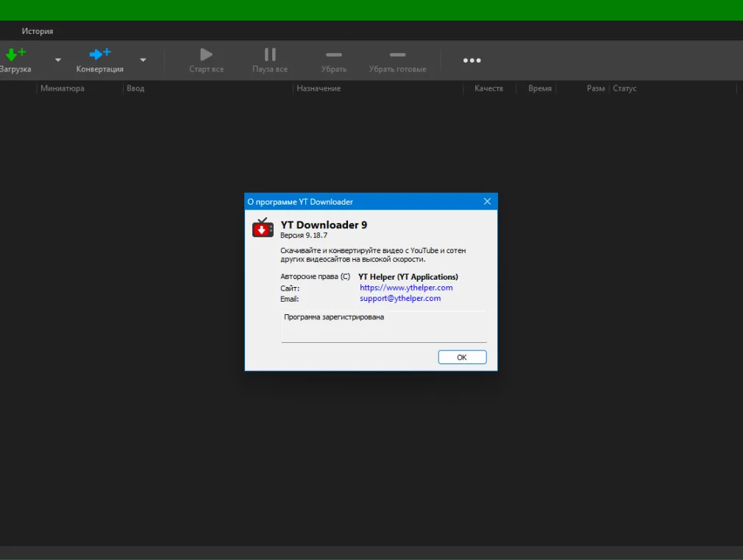
Task: Click the Убрать remove icon
Action: 334,55
